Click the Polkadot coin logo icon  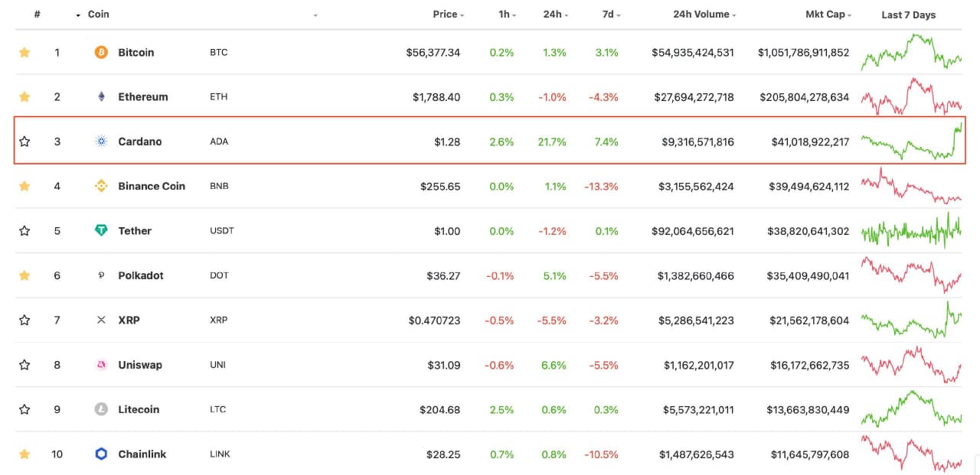coord(101,275)
